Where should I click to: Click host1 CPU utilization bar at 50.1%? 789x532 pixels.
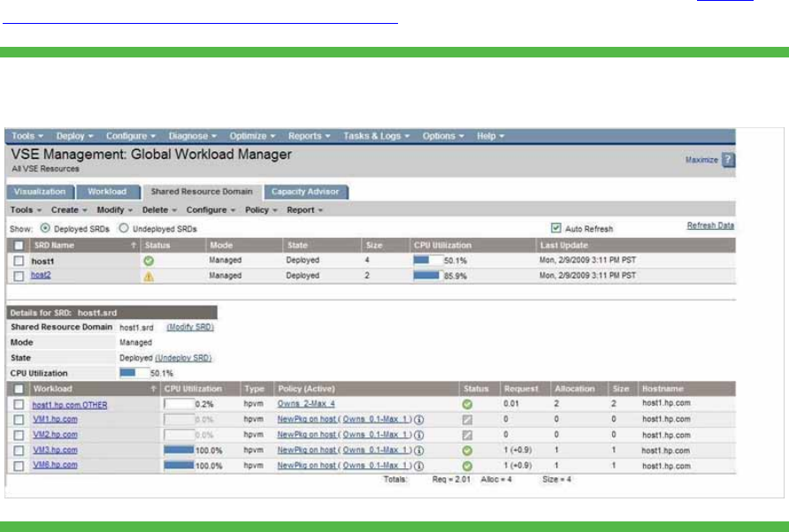pos(428,261)
